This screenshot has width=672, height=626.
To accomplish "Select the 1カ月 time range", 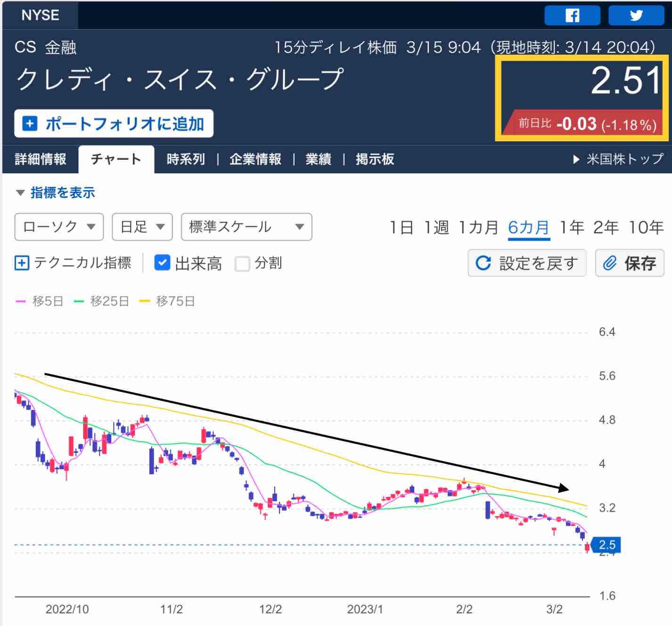I will (478, 228).
